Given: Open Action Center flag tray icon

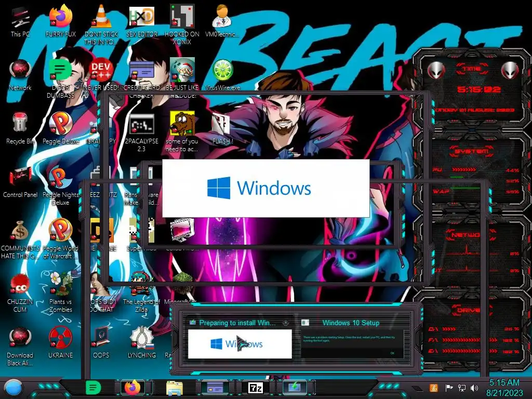Looking at the screenshot, I should [x=449, y=388].
